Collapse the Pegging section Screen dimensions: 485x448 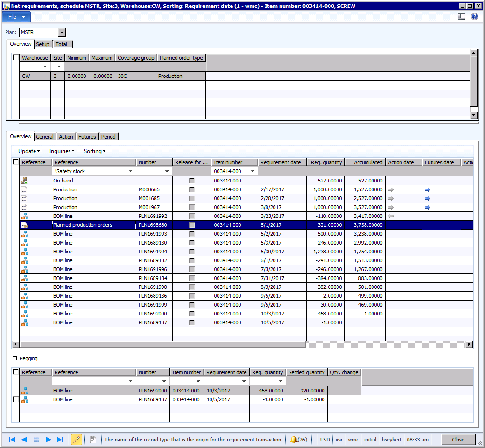point(14,358)
